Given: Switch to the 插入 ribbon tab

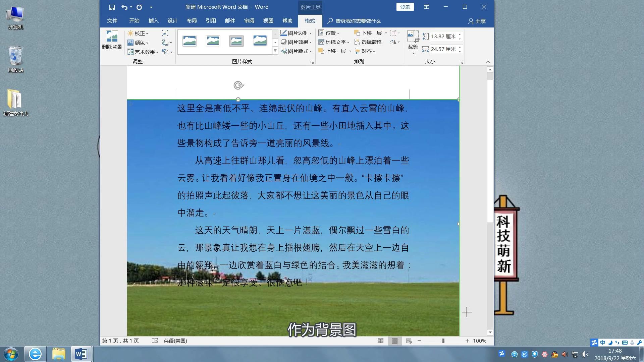Looking at the screenshot, I should tap(153, 20).
